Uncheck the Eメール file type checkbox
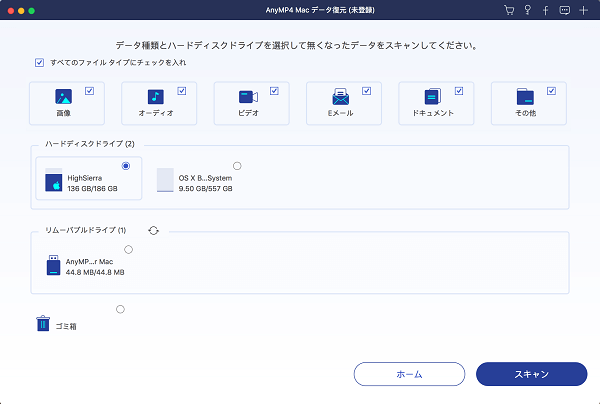 click(367, 91)
